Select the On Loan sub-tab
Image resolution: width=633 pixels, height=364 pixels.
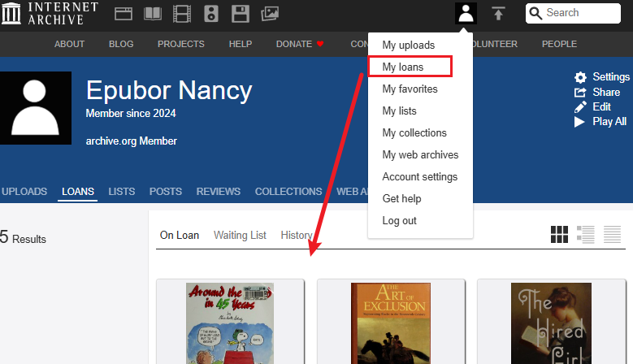click(180, 236)
